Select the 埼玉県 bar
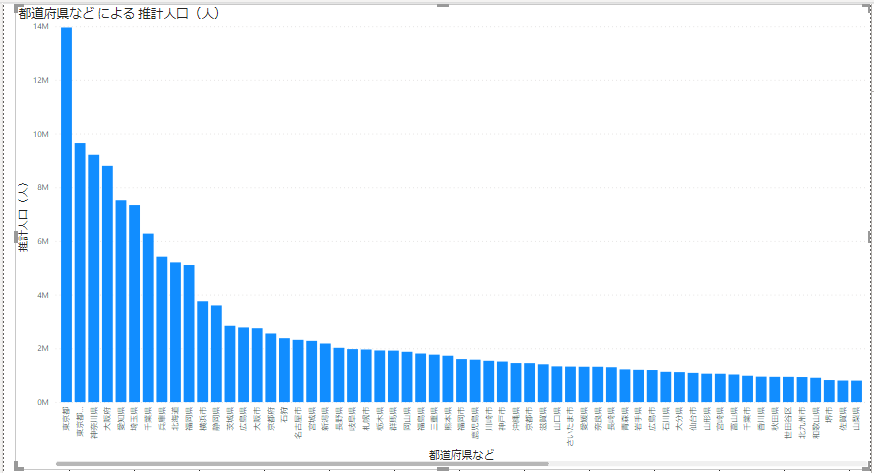 pos(134,303)
